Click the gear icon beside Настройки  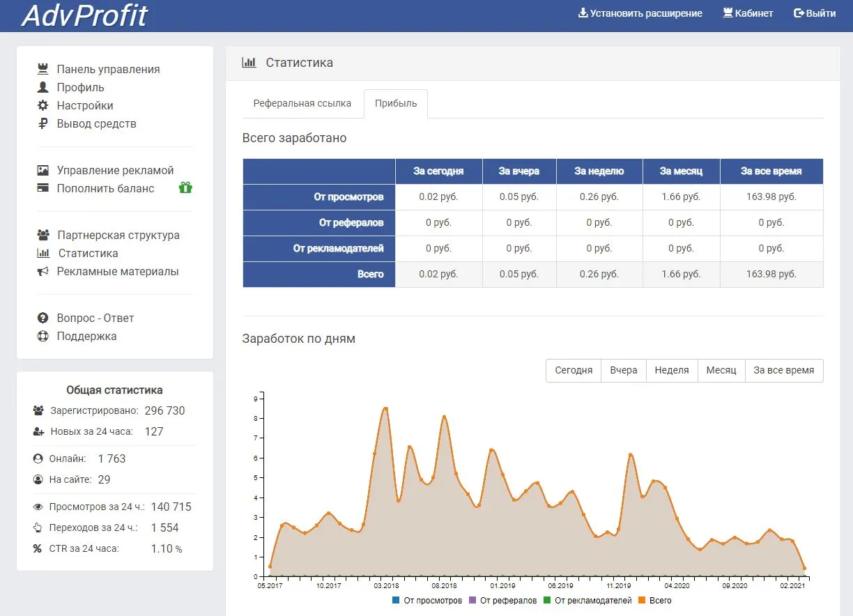[43, 105]
